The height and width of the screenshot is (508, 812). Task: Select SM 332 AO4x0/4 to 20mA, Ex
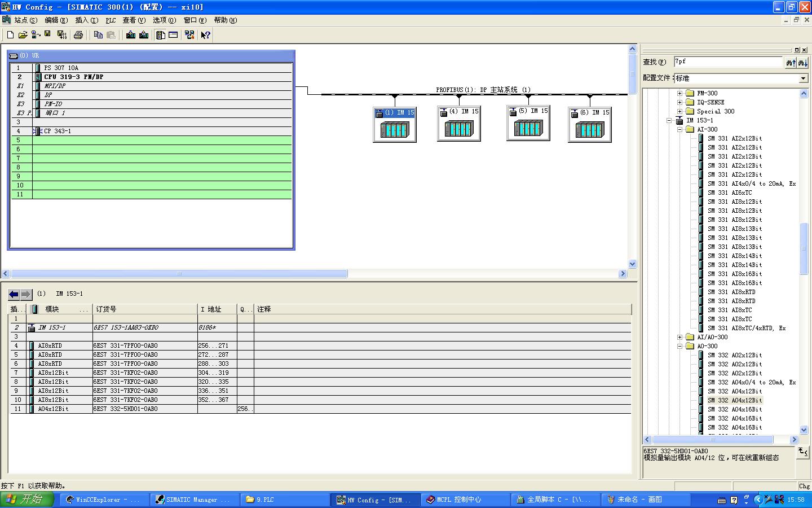coord(752,382)
